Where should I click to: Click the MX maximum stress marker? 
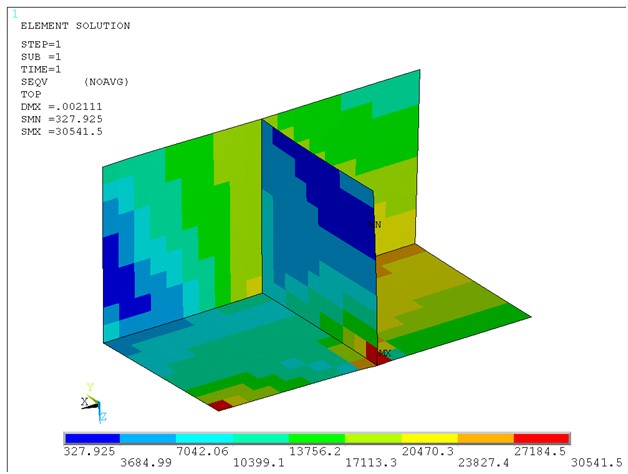pyautogui.click(x=382, y=353)
